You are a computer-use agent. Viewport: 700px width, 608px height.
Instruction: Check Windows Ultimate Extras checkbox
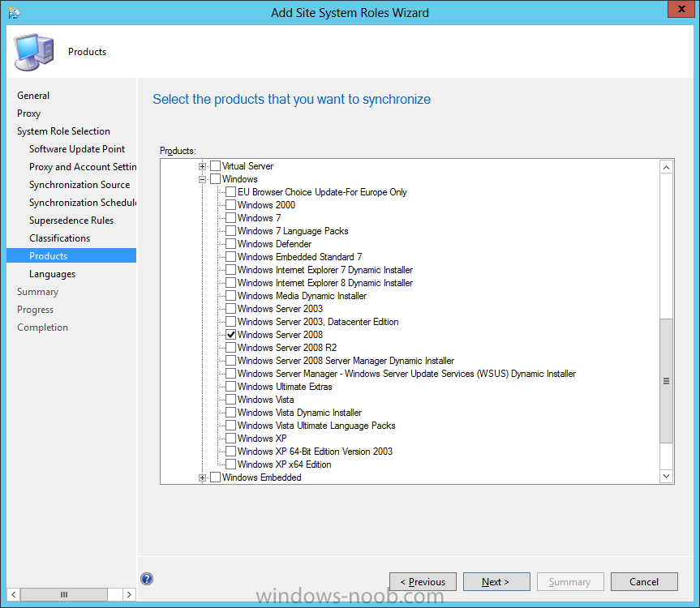[231, 387]
